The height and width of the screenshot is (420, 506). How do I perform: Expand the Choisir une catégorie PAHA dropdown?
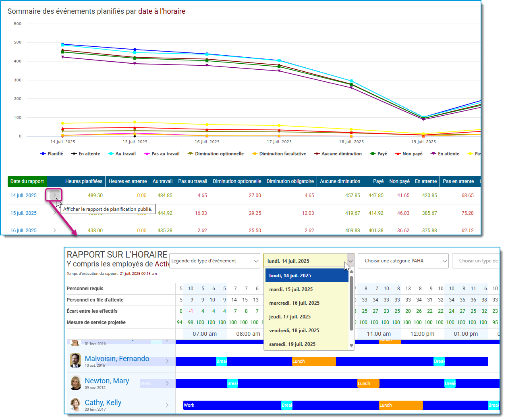[x=403, y=261]
